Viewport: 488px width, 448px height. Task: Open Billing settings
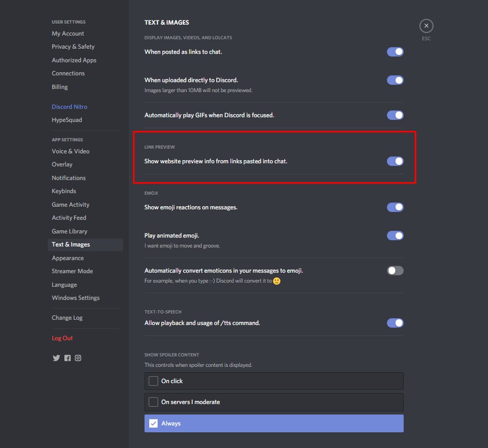(x=60, y=87)
